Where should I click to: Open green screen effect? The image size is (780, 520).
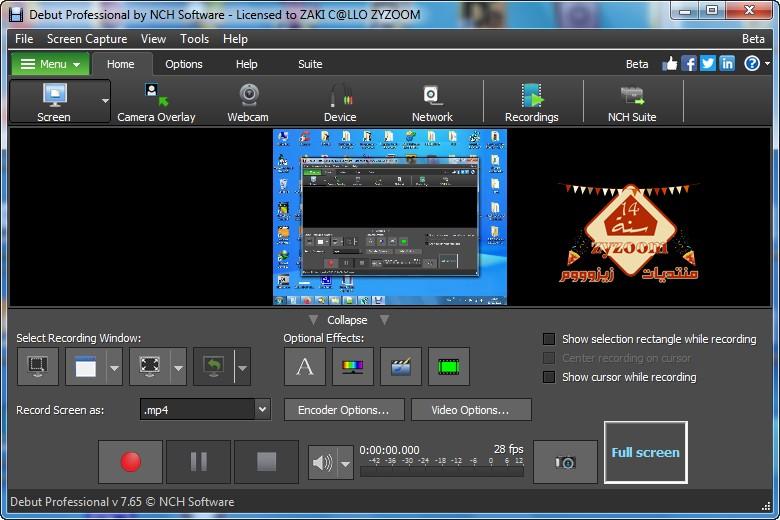449,367
